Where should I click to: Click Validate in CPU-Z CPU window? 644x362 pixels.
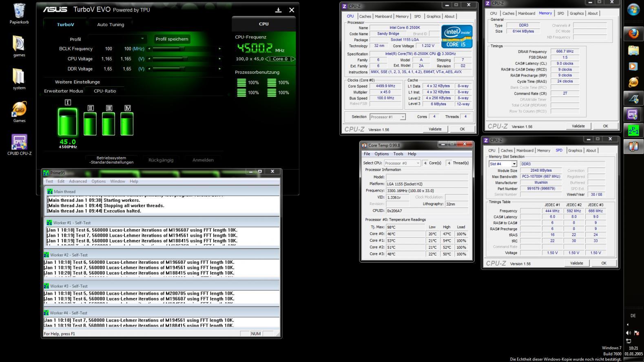[x=435, y=129]
